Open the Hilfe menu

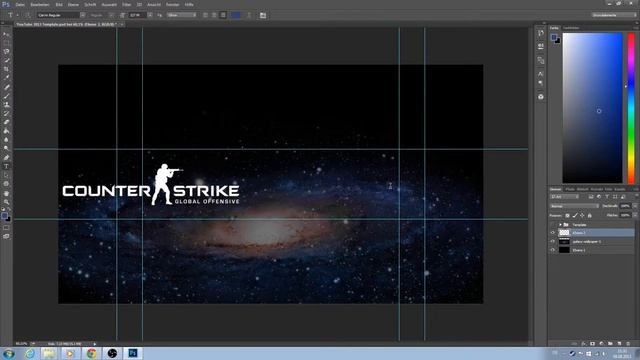(189, 4)
